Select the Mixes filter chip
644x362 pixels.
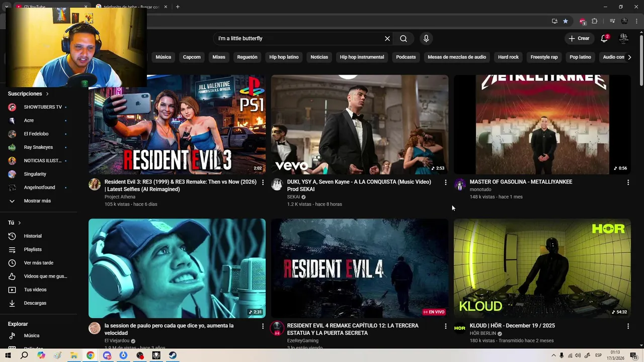pyautogui.click(x=219, y=57)
